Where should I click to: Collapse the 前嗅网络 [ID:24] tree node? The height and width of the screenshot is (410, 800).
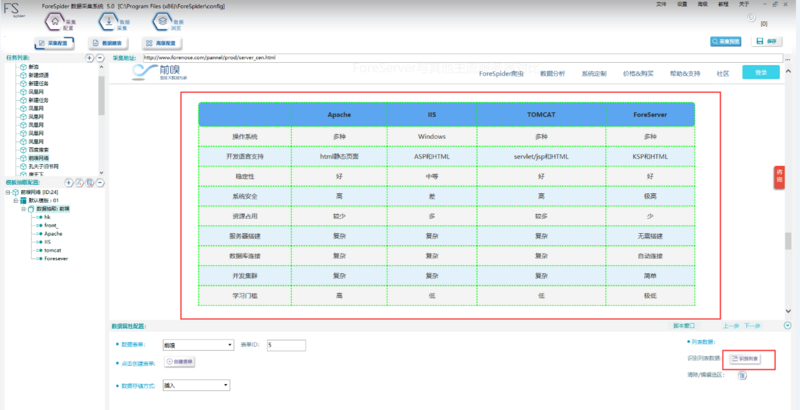8,192
